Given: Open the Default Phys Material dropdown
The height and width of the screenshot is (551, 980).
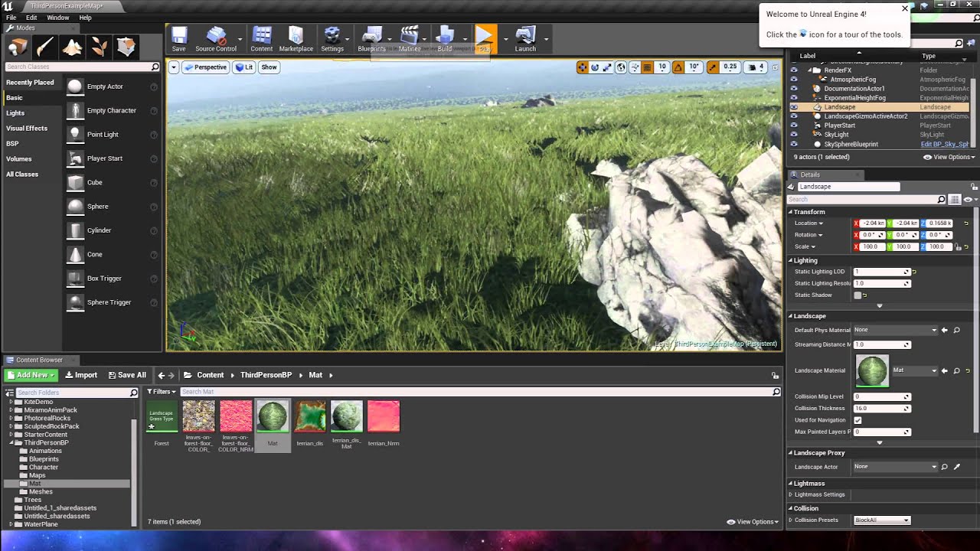Looking at the screenshot, I should [896, 330].
